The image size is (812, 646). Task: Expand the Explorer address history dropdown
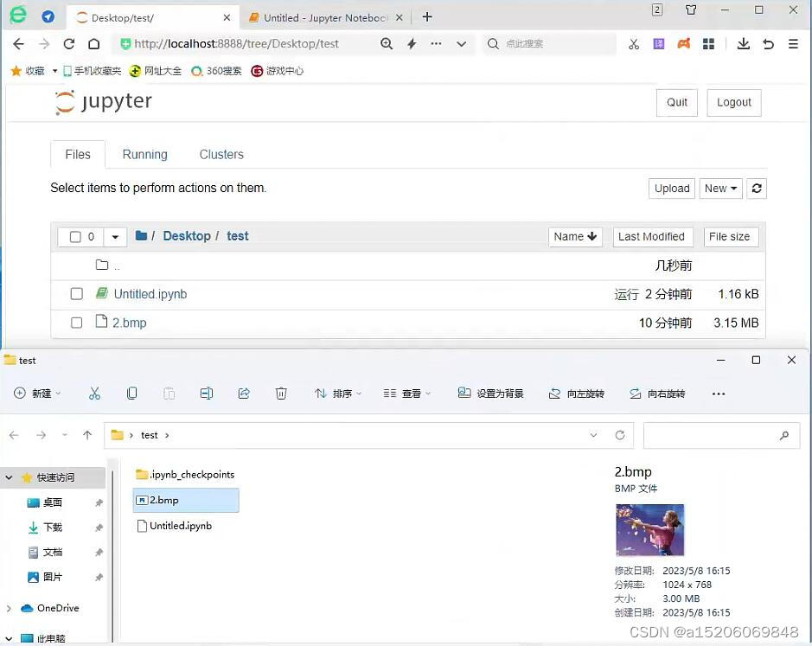593,435
